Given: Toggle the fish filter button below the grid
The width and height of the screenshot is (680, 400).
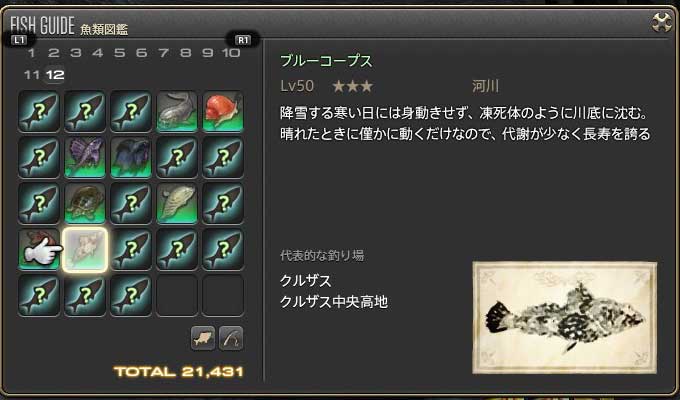Looking at the screenshot, I should click(203, 338).
